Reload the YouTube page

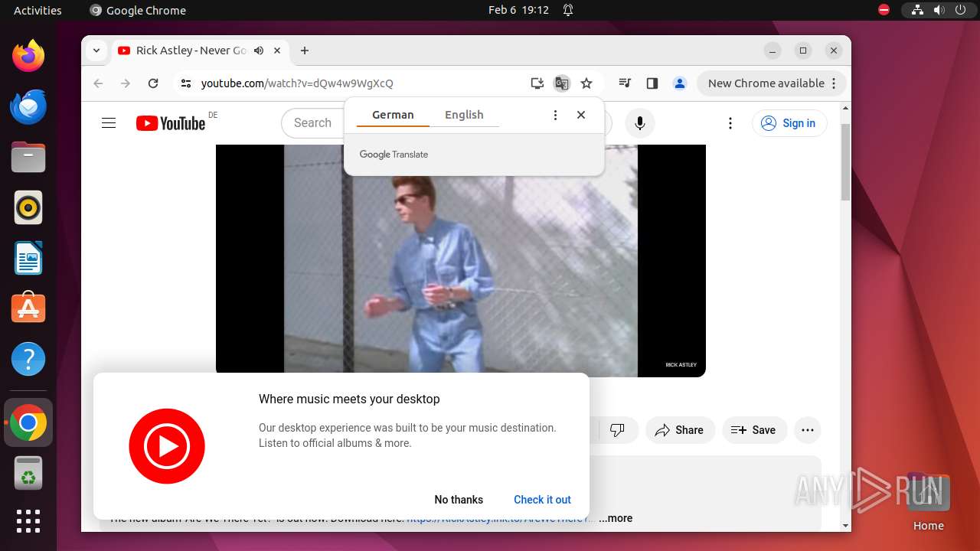coord(153,83)
